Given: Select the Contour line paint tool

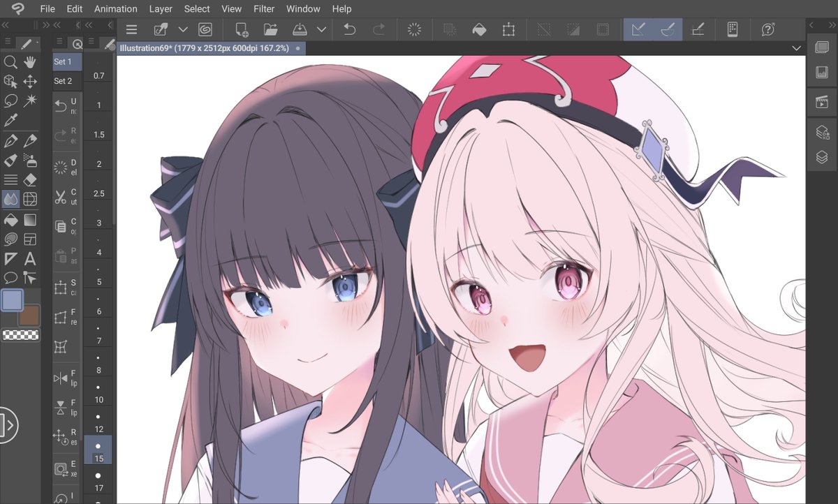Looking at the screenshot, I should [10, 239].
